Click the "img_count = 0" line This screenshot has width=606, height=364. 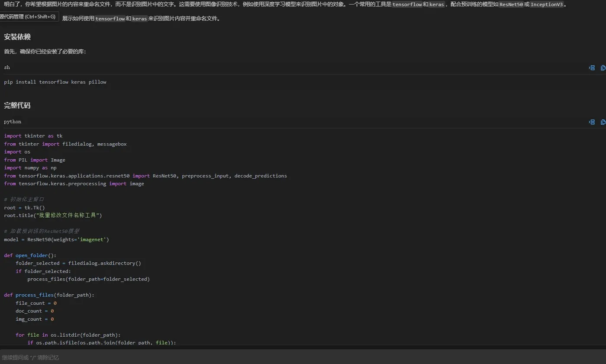point(35,319)
